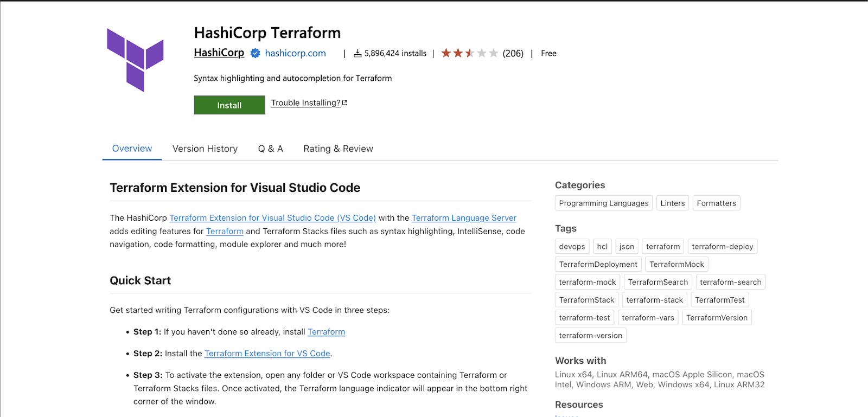Click the terraform-stack tag

[655, 300]
